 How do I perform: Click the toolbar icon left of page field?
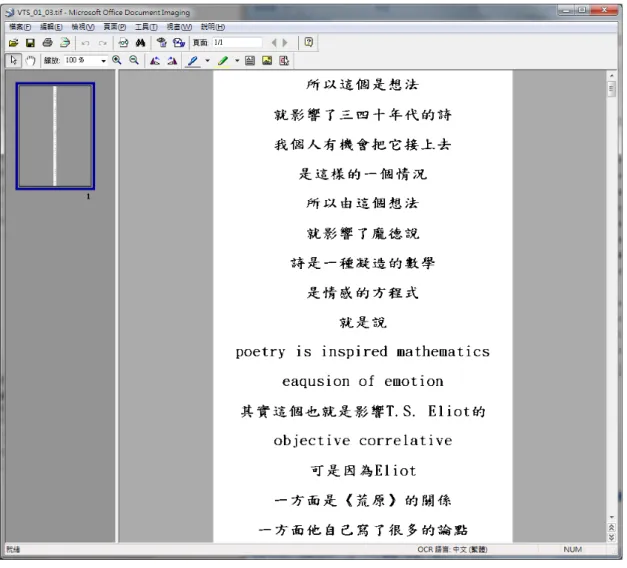point(179,43)
